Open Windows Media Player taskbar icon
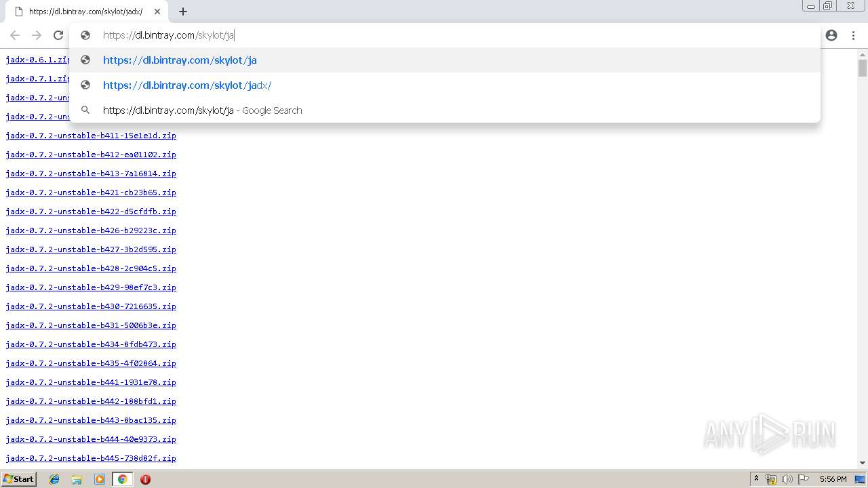 point(100,479)
